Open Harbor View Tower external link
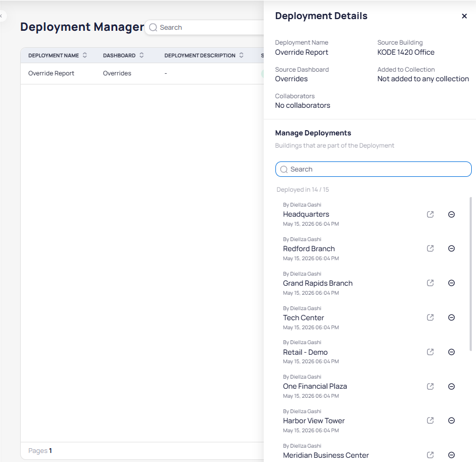Image resolution: width=476 pixels, height=462 pixels. pyautogui.click(x=430, y=421)
